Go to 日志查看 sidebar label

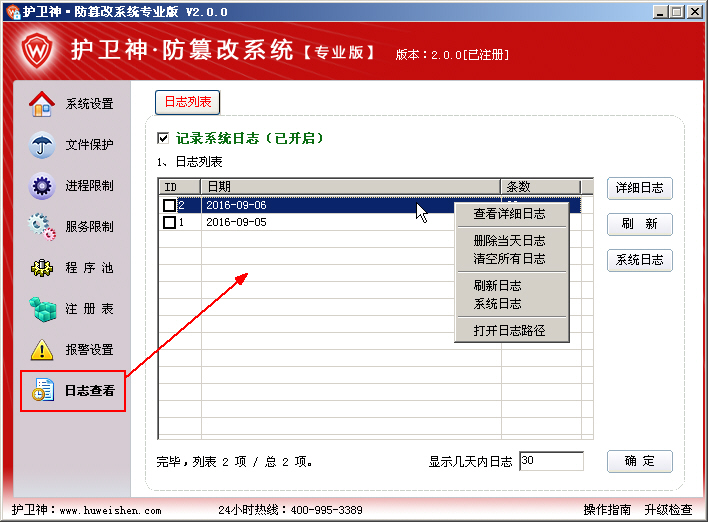[90, 391]
